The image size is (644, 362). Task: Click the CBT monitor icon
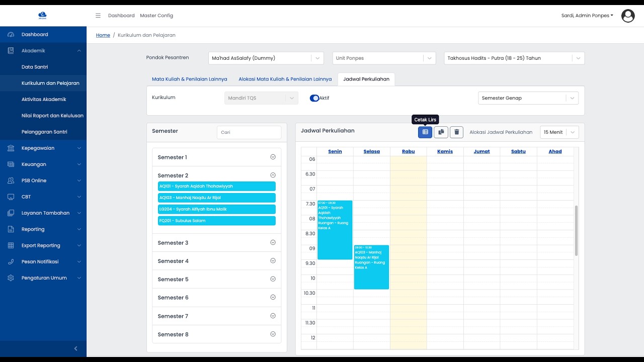[x=11, y=197]
